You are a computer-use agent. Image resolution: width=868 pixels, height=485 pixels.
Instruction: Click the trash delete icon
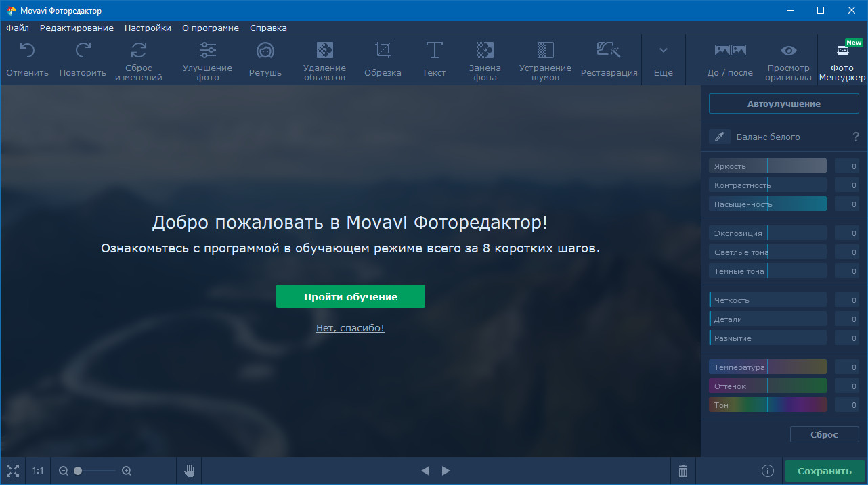tap(683, 471)
